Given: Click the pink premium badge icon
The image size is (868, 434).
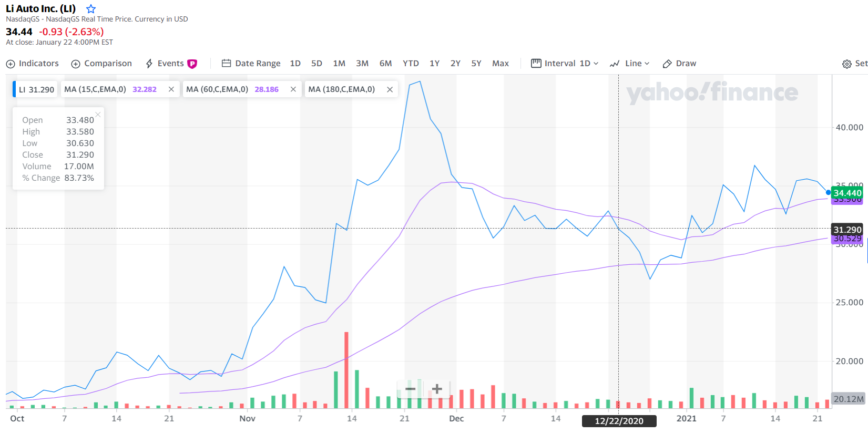Looking at the screenshot, I should pyautogui.click(x=192, y=64).
